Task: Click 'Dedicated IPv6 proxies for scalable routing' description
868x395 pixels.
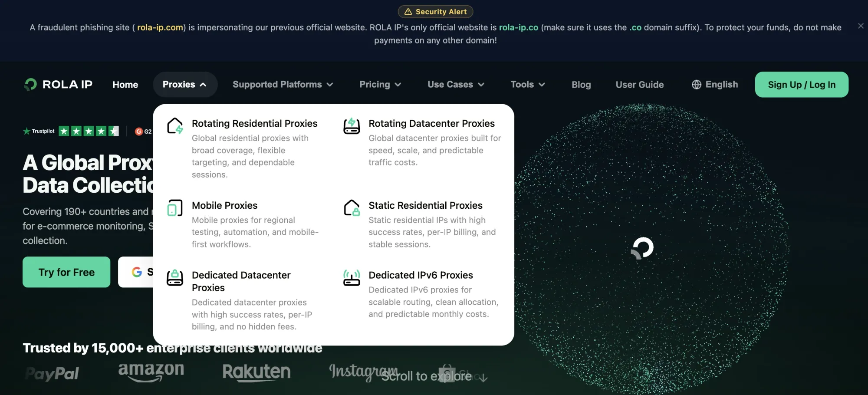Action: [434, 302]
